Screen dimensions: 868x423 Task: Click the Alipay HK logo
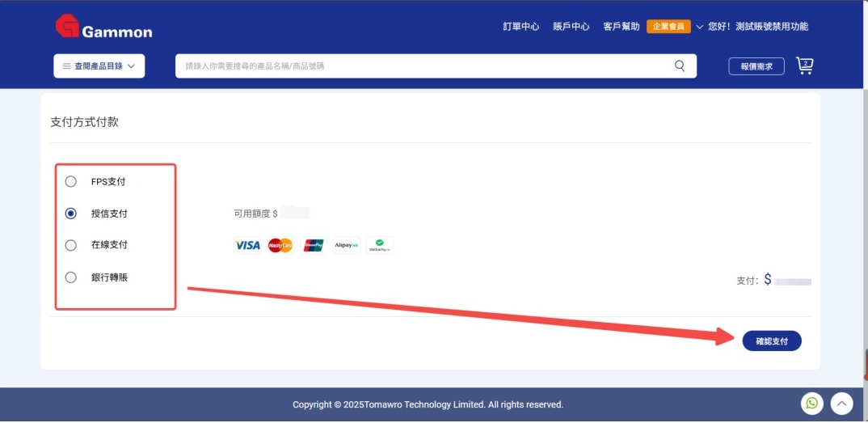tap(347, 245)
